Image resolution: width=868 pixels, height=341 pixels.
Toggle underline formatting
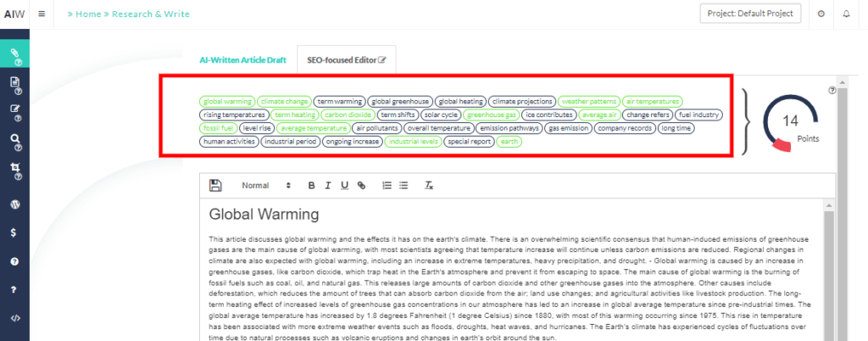(344, 186)
